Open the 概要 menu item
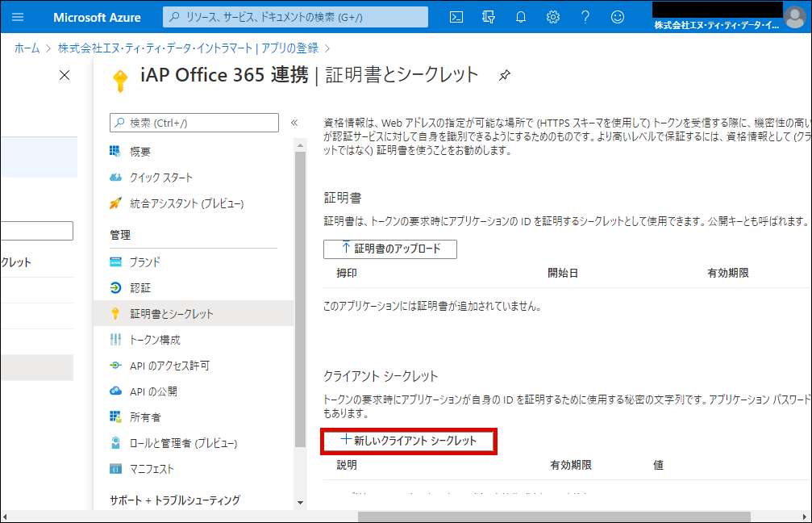The height and width of the screenshot is (523, 812). pyautogui.click(x=139, y=152)
